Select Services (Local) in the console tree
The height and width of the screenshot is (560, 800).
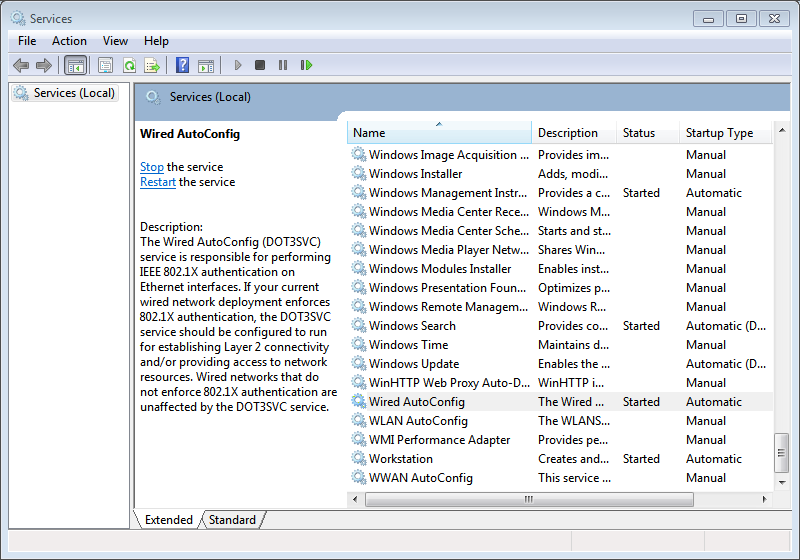65,93
